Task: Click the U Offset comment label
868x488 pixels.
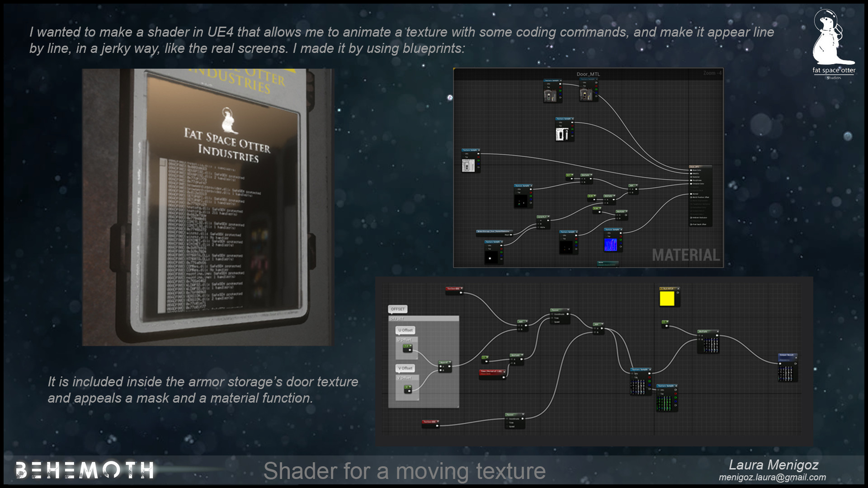Action: click(x=406, y=330)
